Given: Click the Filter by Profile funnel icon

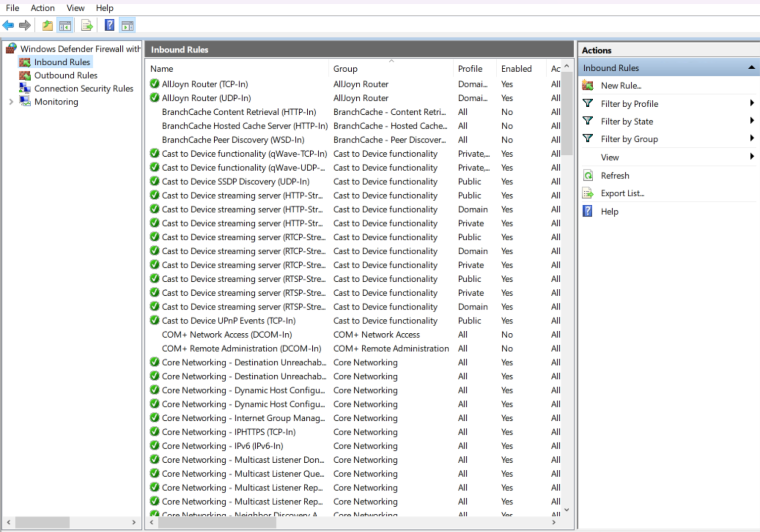Looking at the screenshot, I should pyautogui.click(x=588, y=103).
